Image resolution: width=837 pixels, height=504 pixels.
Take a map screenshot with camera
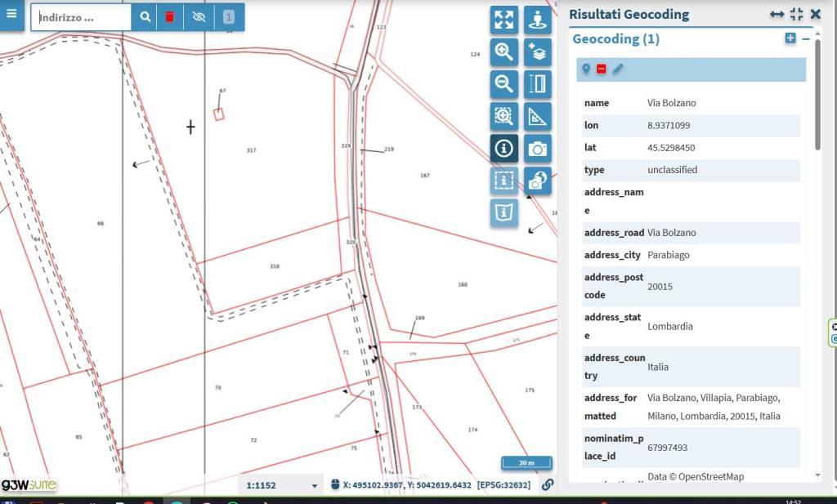point(537,148)
